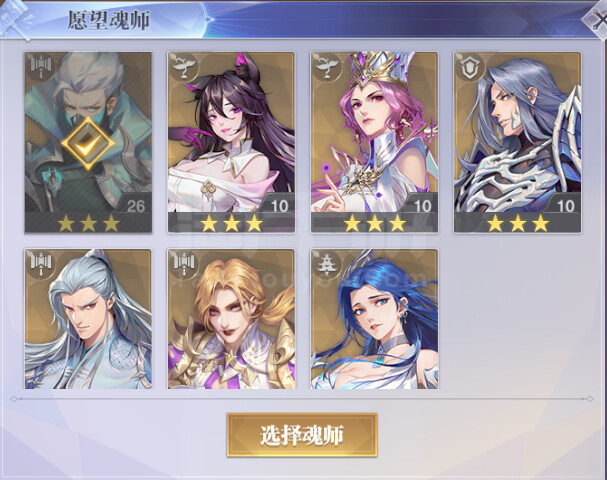Click the control-type icon on the blue-haired woman card
Viewport: 607px width, 480px height.
327,264
